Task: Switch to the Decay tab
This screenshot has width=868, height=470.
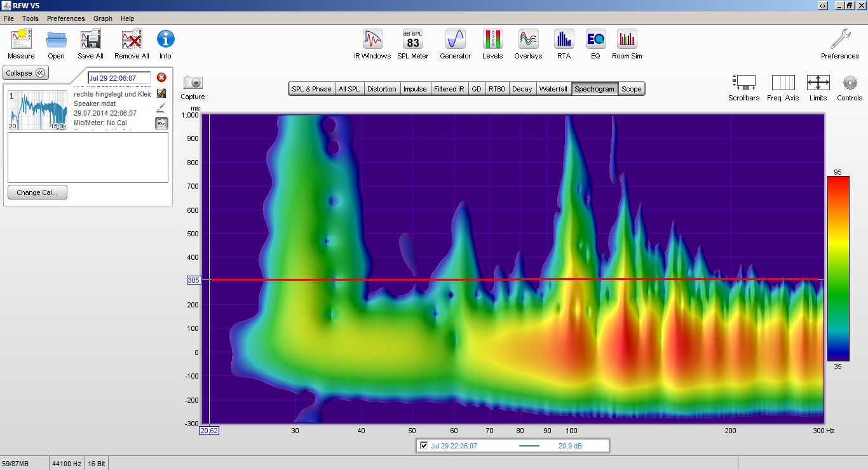Action: point(522,89)
